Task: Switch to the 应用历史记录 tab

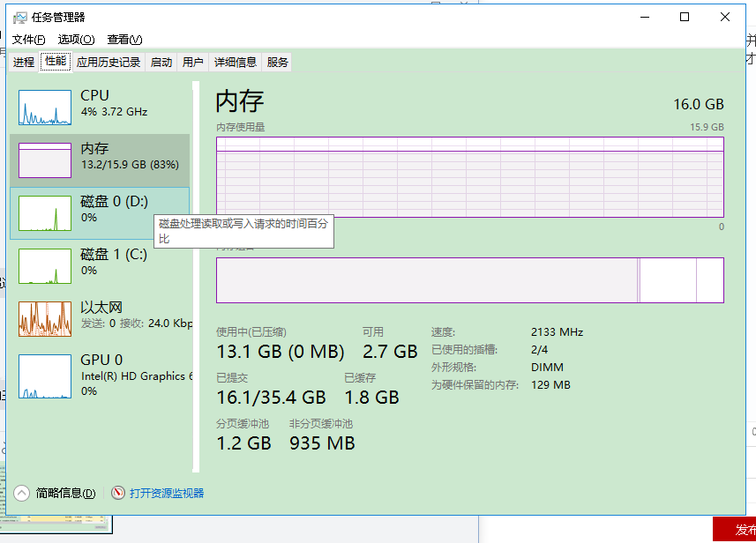Action: point(109,62)
